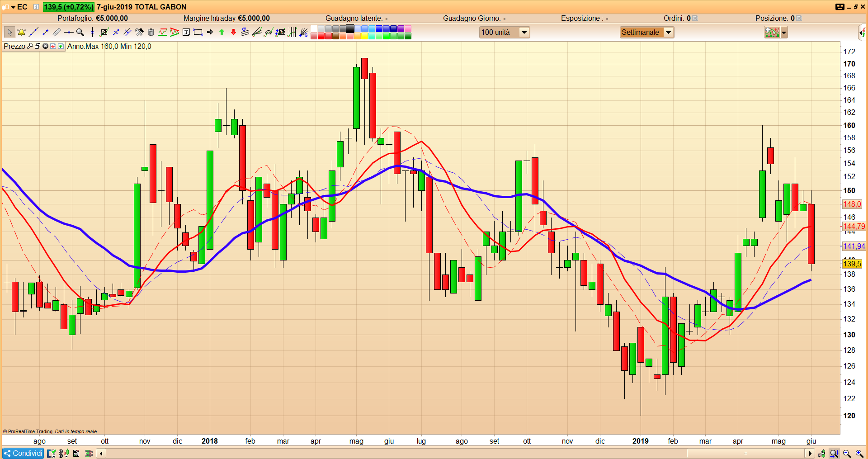Click the green 139,5 (+0,72%) quote

(x=69, y=7)
